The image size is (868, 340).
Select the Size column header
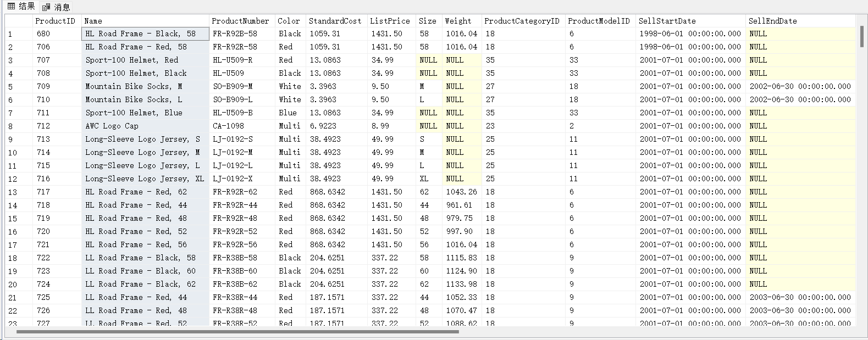tap(429, 21)
